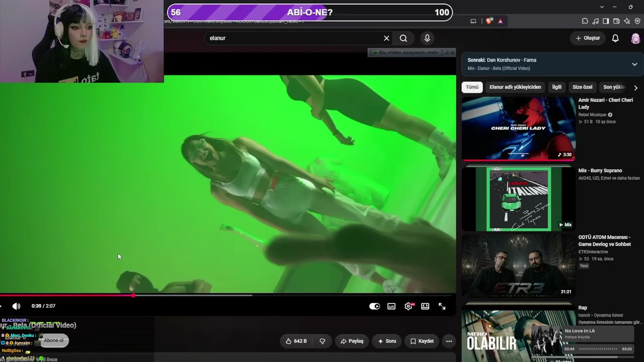Open the Brave Wallet icon

click(x=616, y=21)
